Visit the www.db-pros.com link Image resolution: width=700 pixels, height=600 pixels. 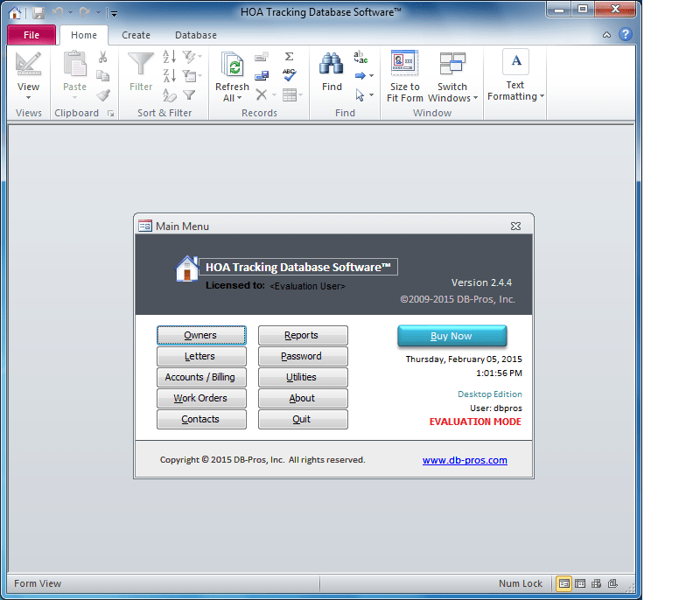pyautogui.click(x=465, y=460)
